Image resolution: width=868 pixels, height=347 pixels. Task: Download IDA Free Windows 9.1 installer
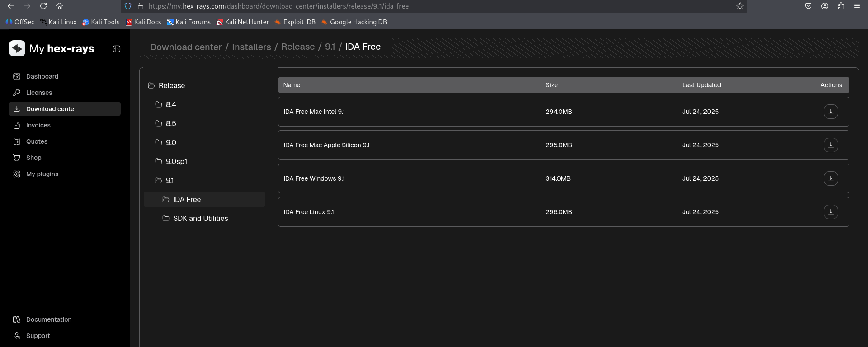pyautogui.click(x=830, y=178)
